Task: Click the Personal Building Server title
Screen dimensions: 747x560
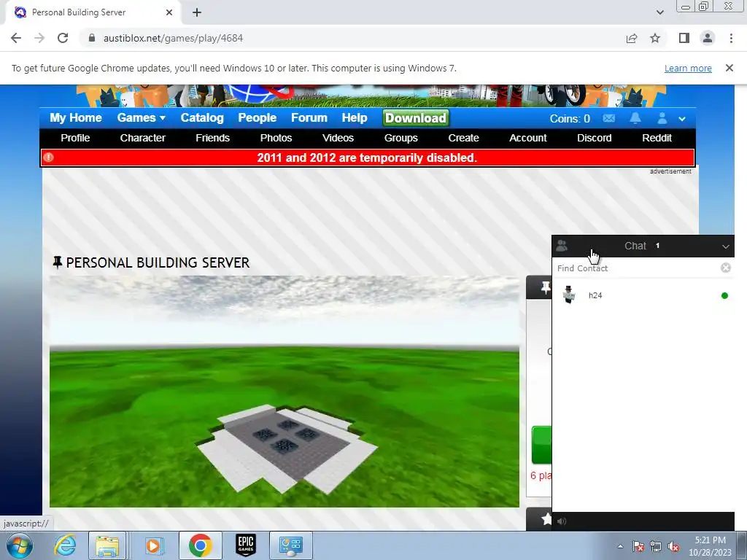Action: [158, 262]
